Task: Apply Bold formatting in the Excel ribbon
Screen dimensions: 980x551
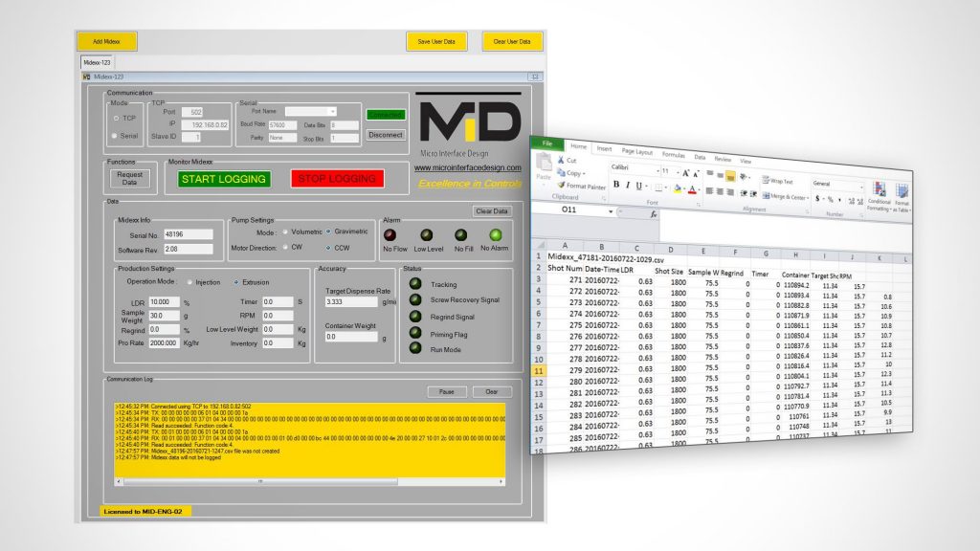Action: coord(615,183)
